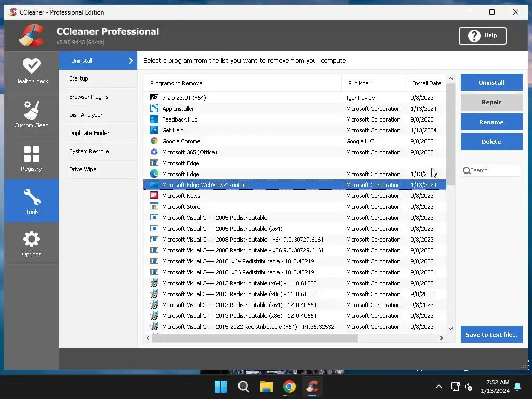Click the horizontal scrollbar right arrow

pos(442,338)
